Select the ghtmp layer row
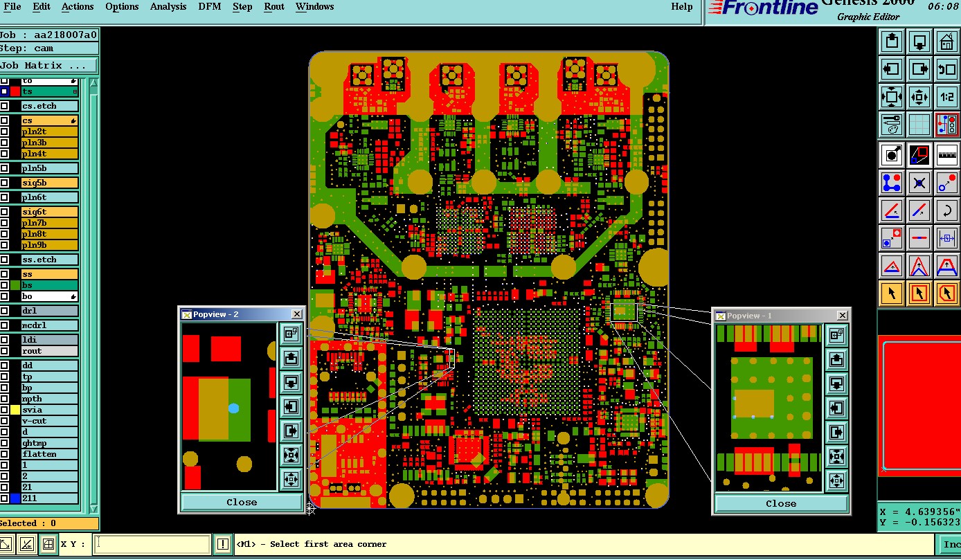The height and width of the screenshot is (560, 961). [49, 443]
